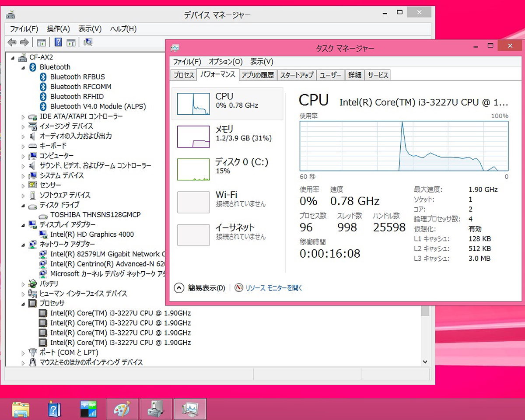Scan for hardware changes toolbar icon
This screenshot has width=525, height=420.
click(x=88, y=42)
